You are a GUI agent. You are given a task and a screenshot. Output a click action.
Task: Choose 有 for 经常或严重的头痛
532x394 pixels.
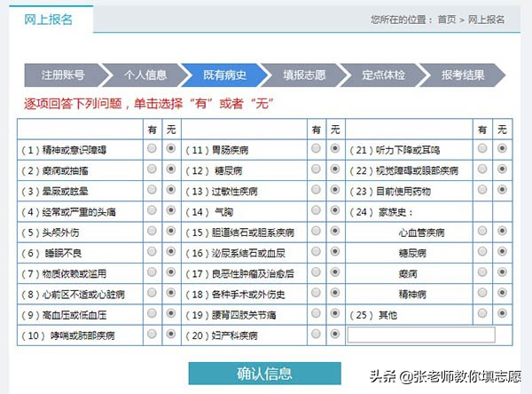152,210
